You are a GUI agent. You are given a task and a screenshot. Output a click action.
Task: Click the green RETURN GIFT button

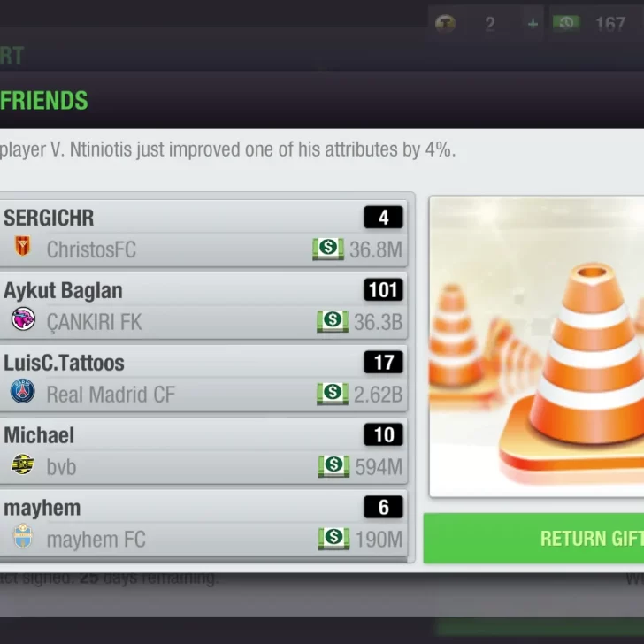pos(533,539)
